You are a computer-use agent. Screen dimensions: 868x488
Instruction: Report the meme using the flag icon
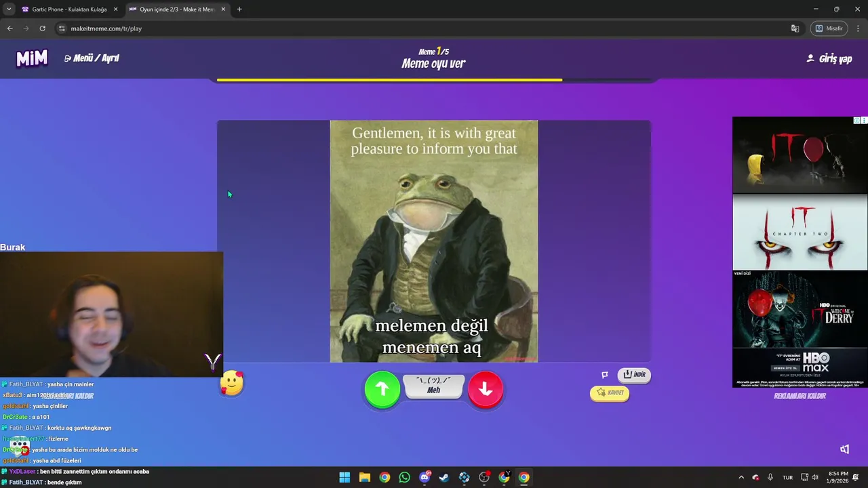pyautogui.click(x=605, y=375)
